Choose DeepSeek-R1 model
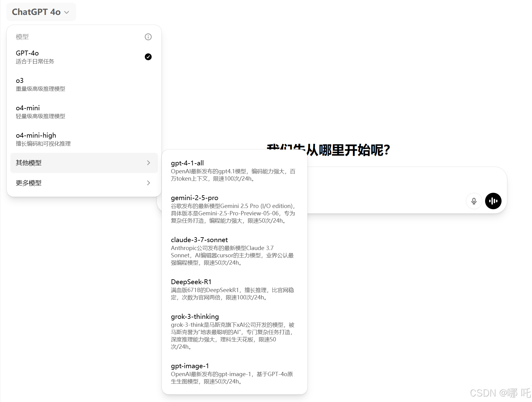 [x=234, y=289]
